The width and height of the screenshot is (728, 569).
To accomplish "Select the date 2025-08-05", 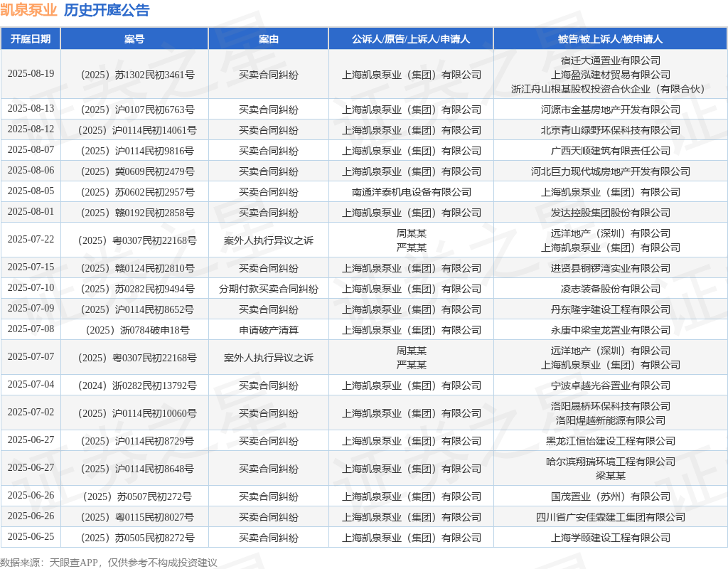I will click(31, 191).
